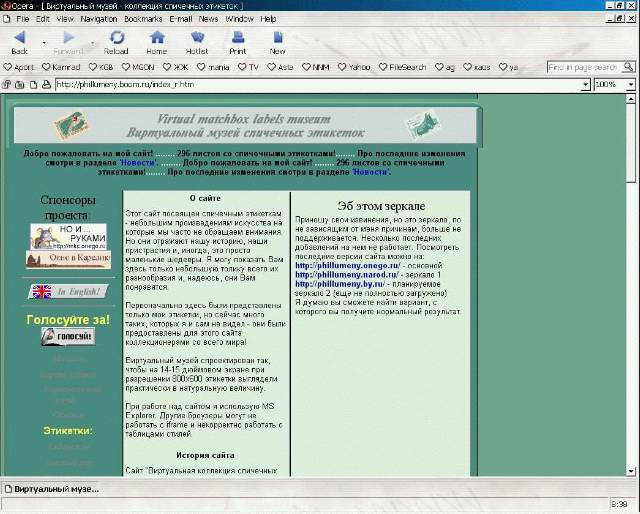Viewport: 640px width, 514px height.
Task: Click the Forward arrow button
Action: click(x=68, y=42)
